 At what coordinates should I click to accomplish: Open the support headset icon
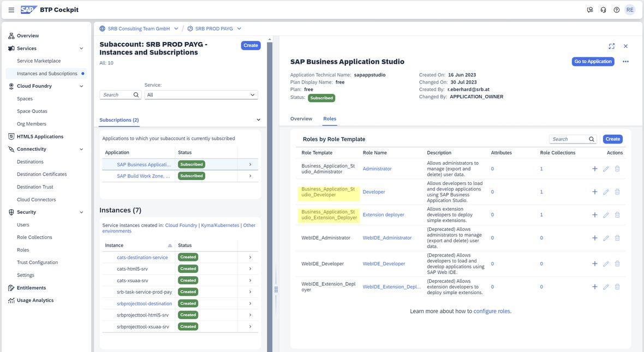click(603, 10)
